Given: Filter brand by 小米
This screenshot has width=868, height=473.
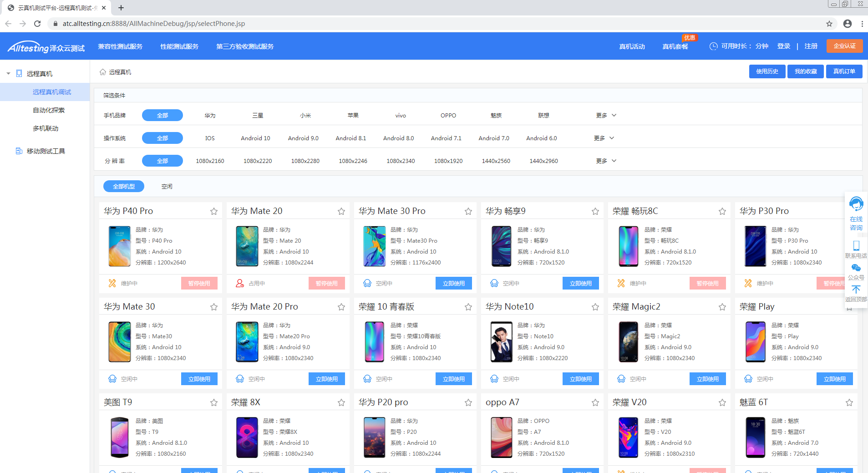Looking at the screenshot, I should (305, 116).
